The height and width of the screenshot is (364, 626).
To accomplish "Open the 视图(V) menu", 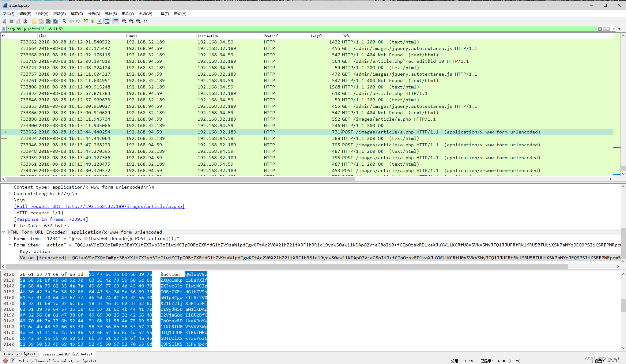I will coord(42,13).
